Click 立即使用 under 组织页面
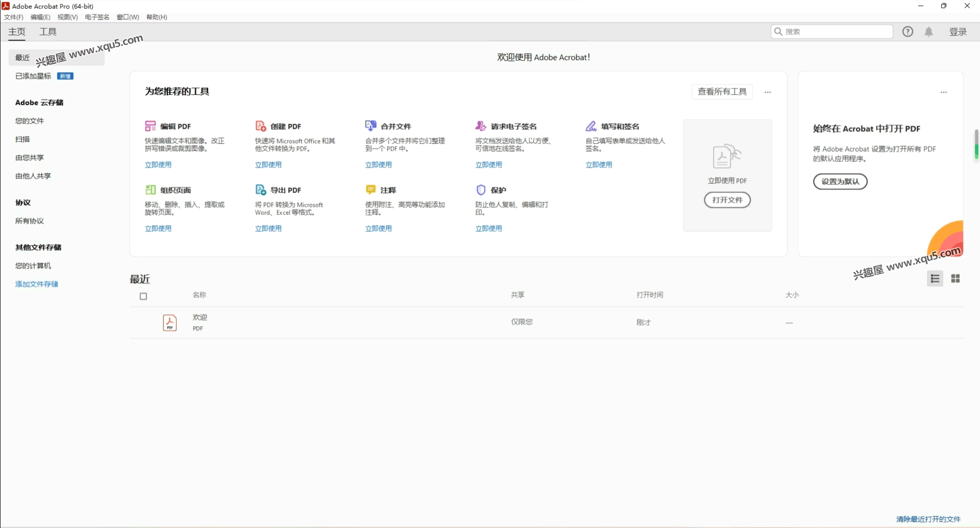The width and height of the screenshot is (980, 528). coord(158,229)
